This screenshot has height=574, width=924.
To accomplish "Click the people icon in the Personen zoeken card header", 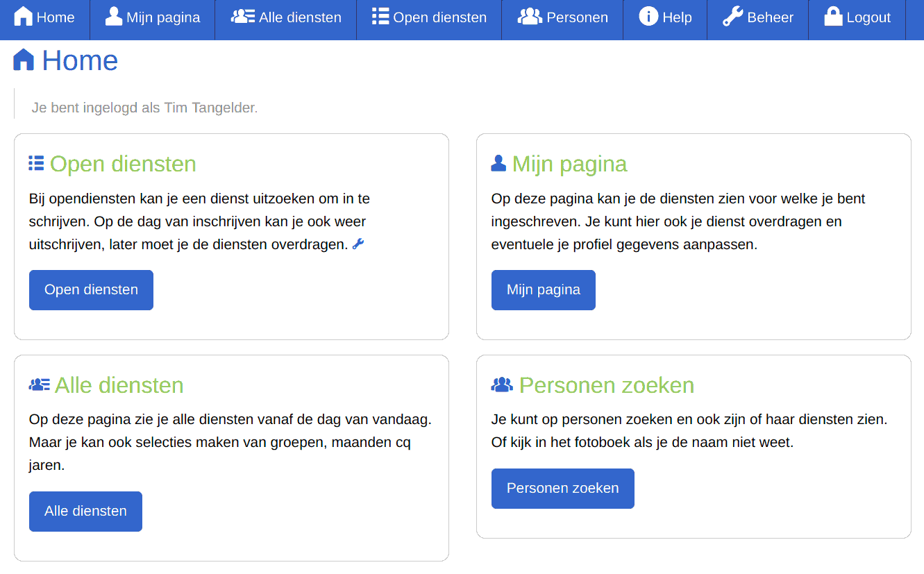I will click(x=501, y=385).
